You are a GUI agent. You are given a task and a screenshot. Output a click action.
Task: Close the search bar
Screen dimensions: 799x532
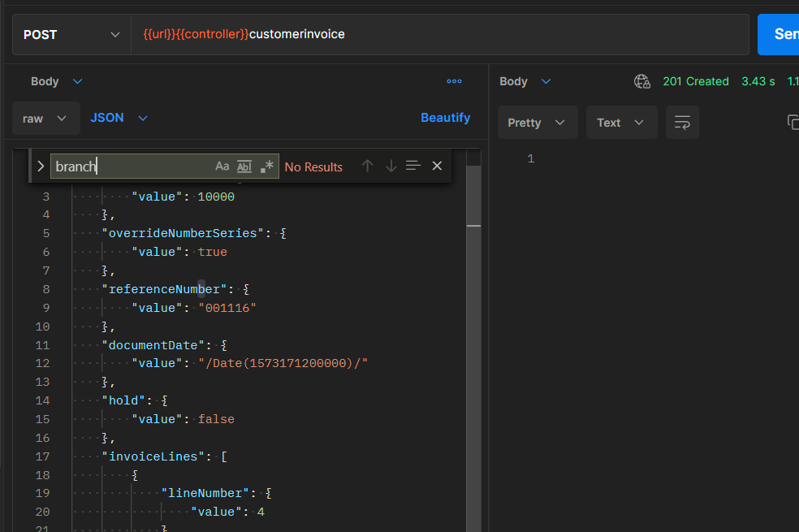[437, 166]
